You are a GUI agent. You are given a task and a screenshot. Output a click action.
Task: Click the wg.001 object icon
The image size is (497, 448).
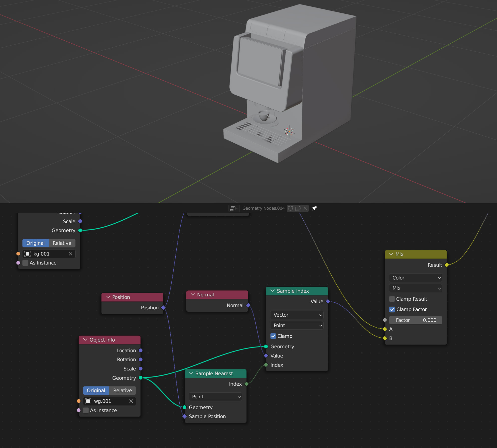88,401
